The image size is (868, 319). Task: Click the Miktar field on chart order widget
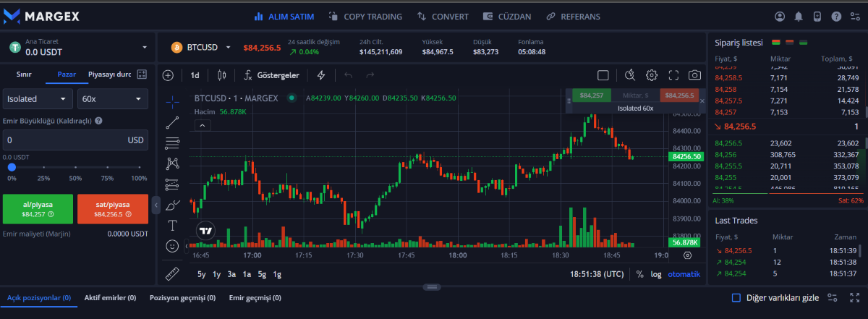tap(635, 95)
